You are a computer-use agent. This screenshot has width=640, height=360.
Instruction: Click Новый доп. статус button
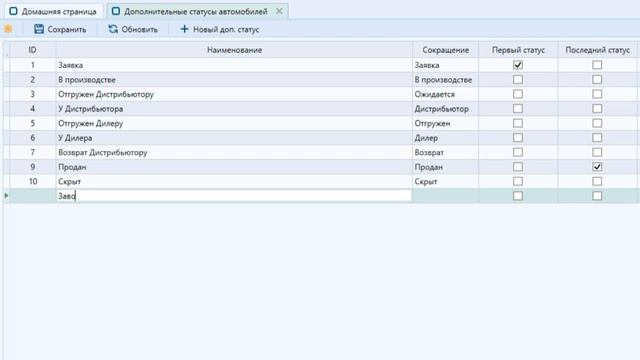220,29
